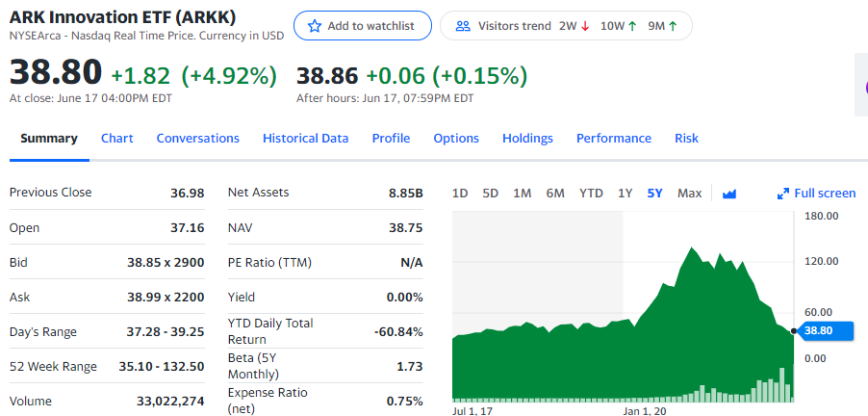Click the Ask value 38.99 x 2200

point(166,298)
